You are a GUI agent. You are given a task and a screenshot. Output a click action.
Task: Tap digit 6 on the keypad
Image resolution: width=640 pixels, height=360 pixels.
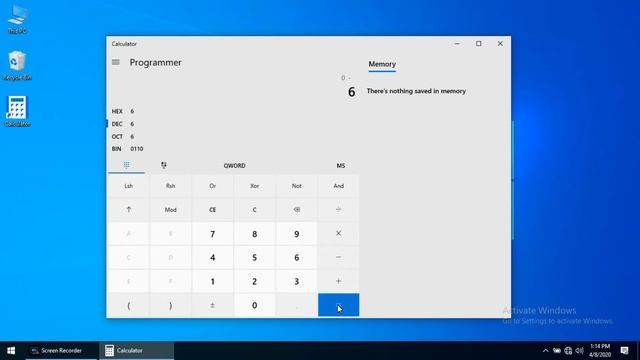click(x=297, y=258)
